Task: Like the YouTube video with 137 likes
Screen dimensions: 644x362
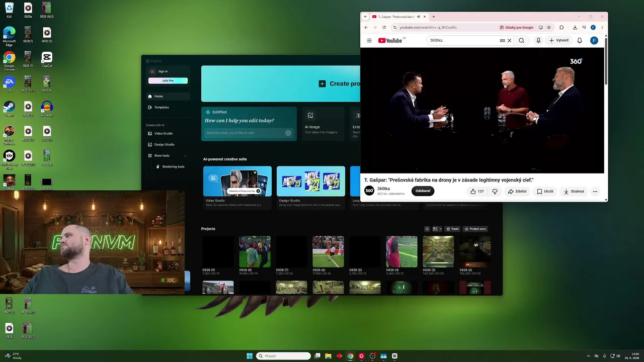Action: tap(477, 191)
